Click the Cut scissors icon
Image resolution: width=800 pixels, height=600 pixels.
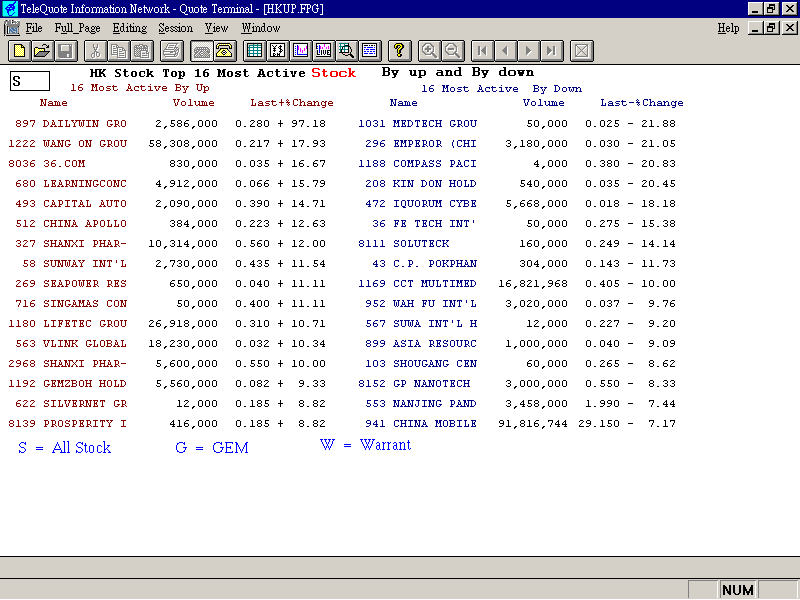pos(95,51)
